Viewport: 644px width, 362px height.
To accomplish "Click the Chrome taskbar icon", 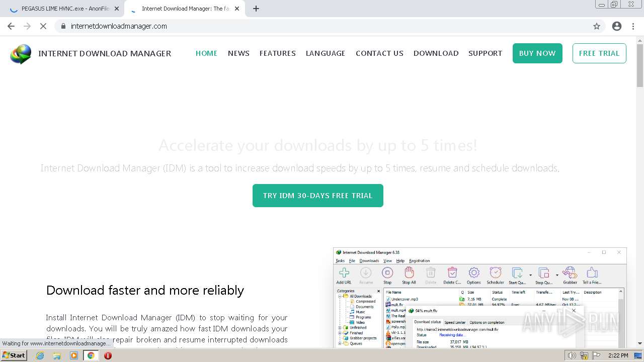I will (x=91, y=355).
